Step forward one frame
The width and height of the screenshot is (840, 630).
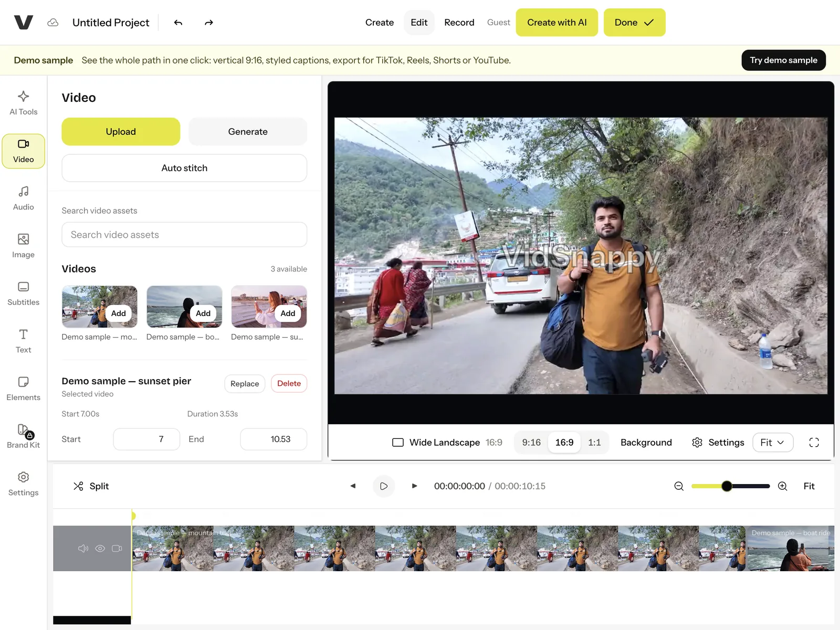click(414, 486)
